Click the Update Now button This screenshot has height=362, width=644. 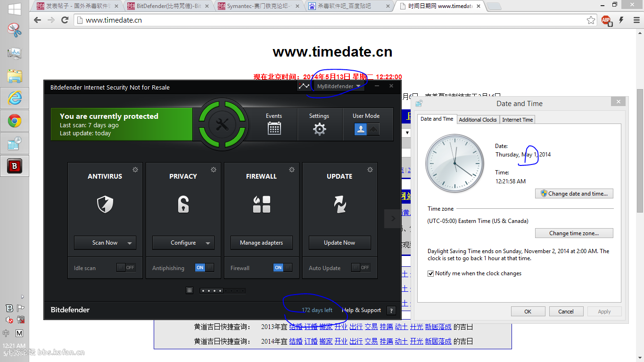coord(339,243)
